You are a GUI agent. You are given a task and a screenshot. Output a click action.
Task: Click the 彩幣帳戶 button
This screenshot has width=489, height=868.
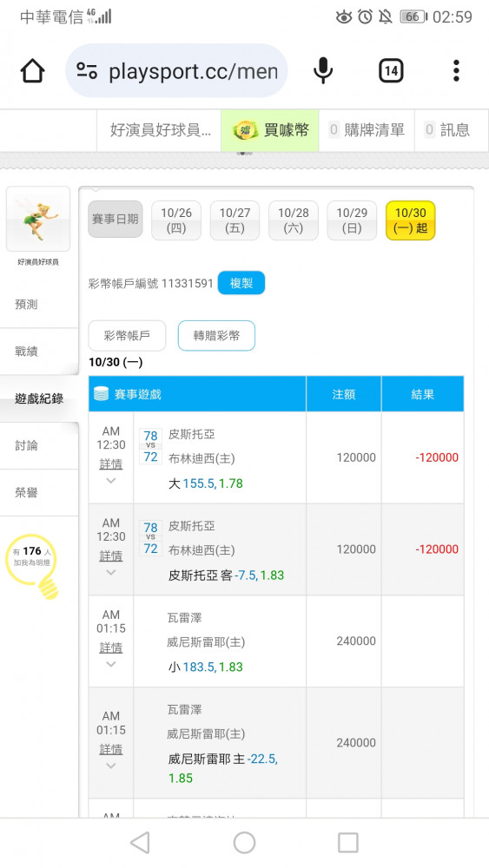pos(127,335)
